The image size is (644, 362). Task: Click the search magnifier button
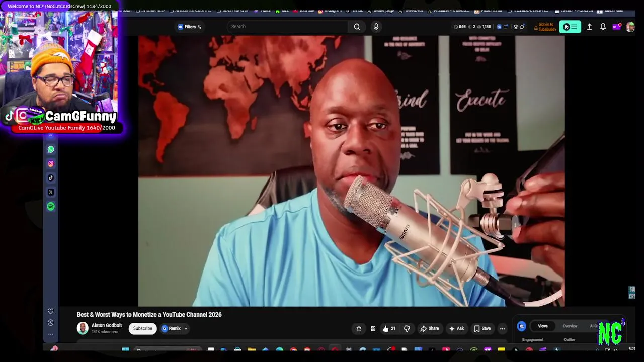pos(357,27)
